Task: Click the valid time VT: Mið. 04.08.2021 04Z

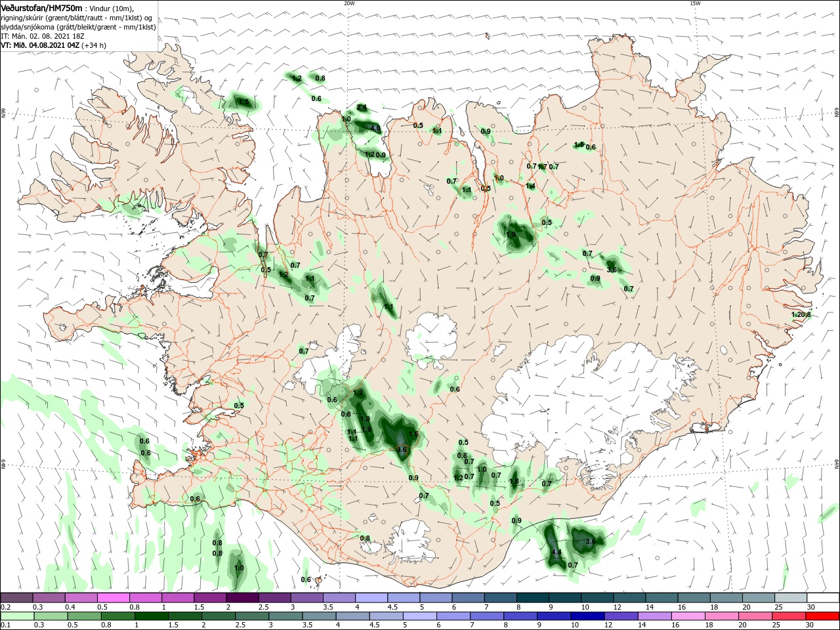Action: coord(40,45)
